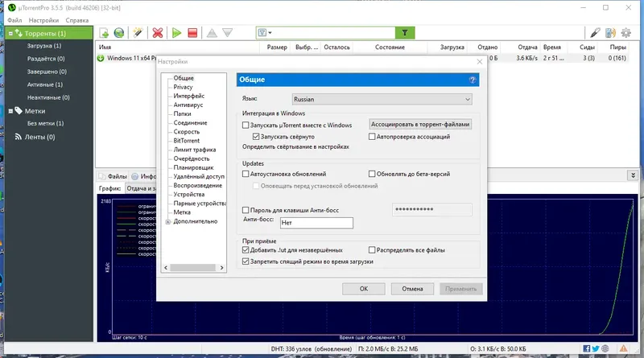Image resolution: width=644 pixels, height=358 pixels.
Task: Click the pen icon in right toolbar
Action: pos(595,33)
